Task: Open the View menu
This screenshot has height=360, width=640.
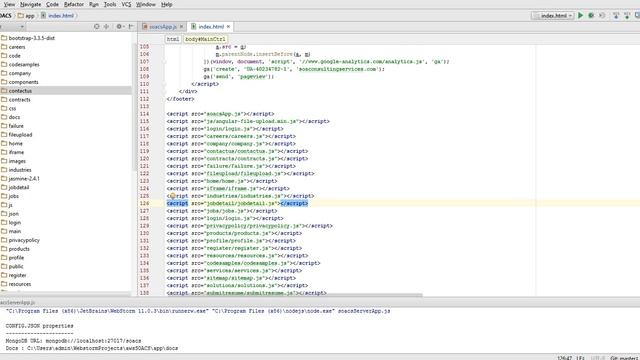Action: point(9,4)
